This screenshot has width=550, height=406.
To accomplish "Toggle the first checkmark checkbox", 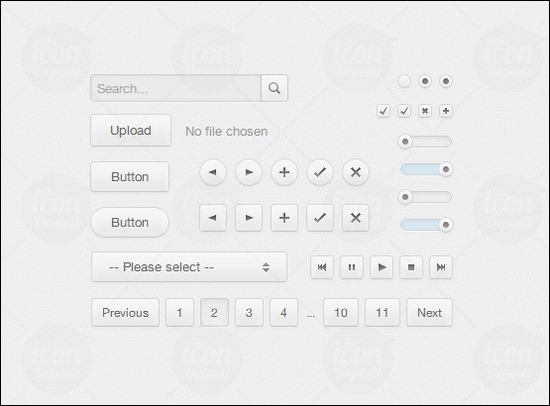I will (x=383, y=111).
